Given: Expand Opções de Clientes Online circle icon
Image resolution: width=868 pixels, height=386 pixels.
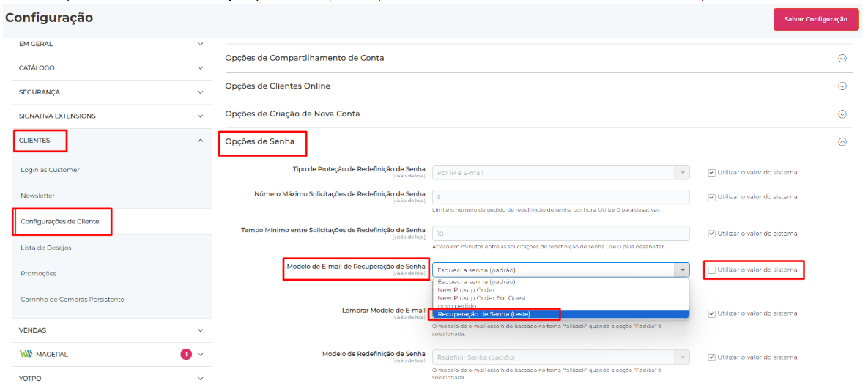Looking at the screenshot, I should pyautogui.click(x=842, y=86).
